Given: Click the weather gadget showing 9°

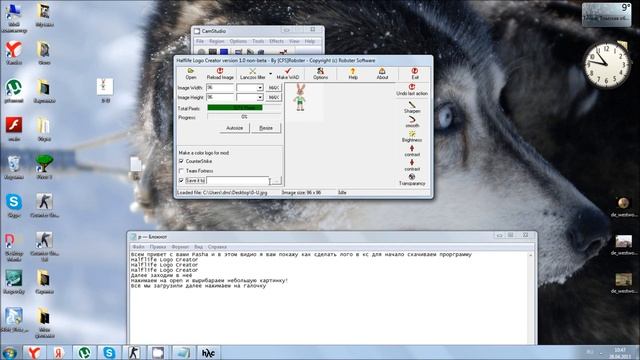Looking at the screenshot, I should [607, 14].
